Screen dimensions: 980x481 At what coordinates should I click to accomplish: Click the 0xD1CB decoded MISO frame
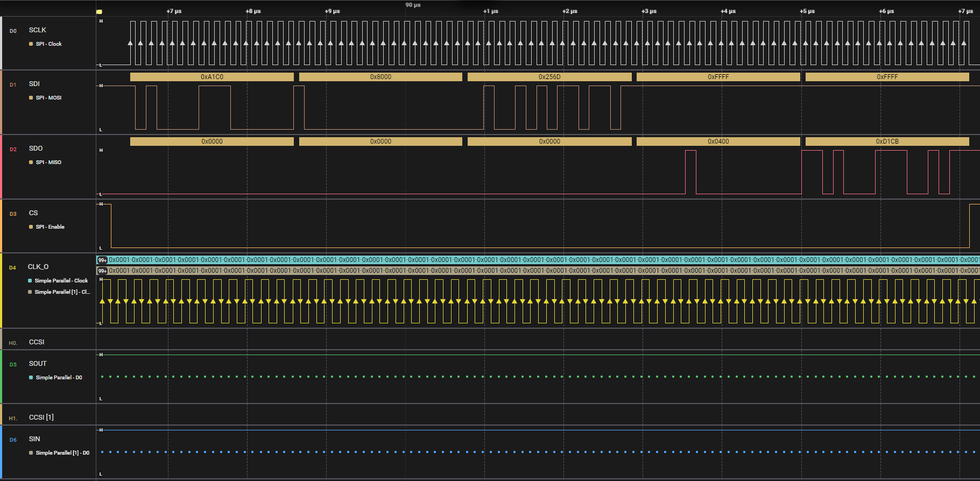coord(887,142)
